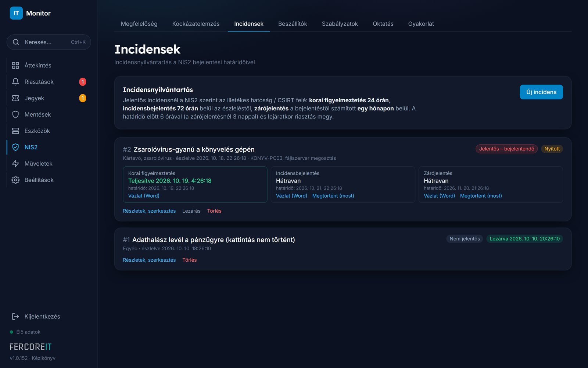Switch to the Oktatás tab

pyautogui.click(x=383, y=24)
